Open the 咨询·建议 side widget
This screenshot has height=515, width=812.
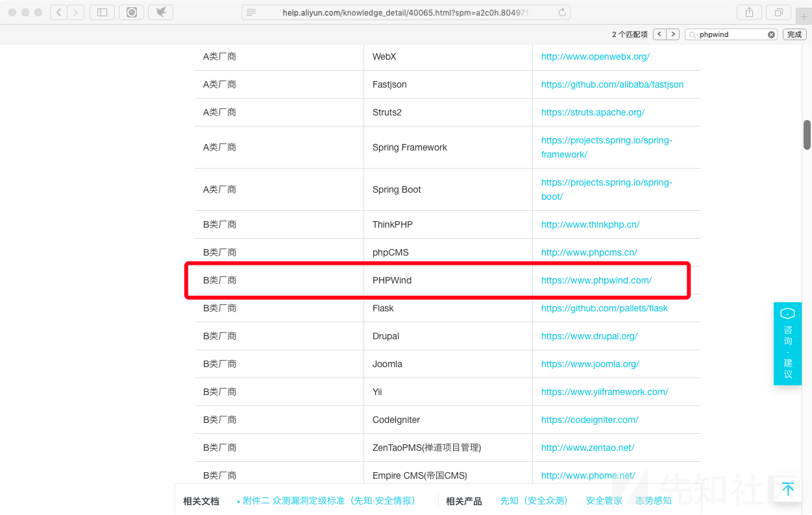pyautogui.click(x=787, y=344)
